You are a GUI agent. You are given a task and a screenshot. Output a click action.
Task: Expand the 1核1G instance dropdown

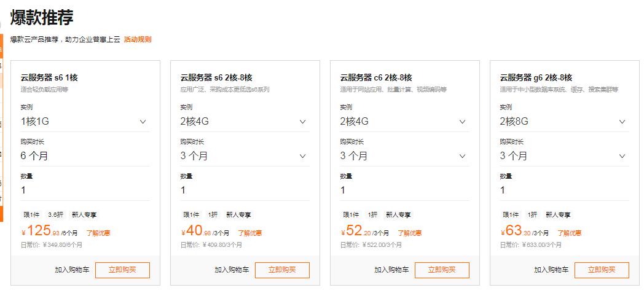coord(85,122)
